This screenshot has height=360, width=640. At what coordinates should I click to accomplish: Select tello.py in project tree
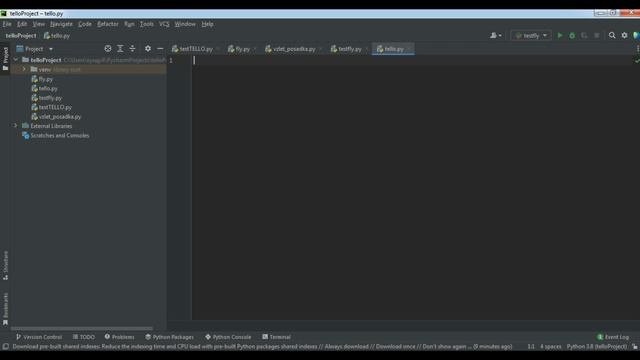pyautogui.click(x=44, y=88)
